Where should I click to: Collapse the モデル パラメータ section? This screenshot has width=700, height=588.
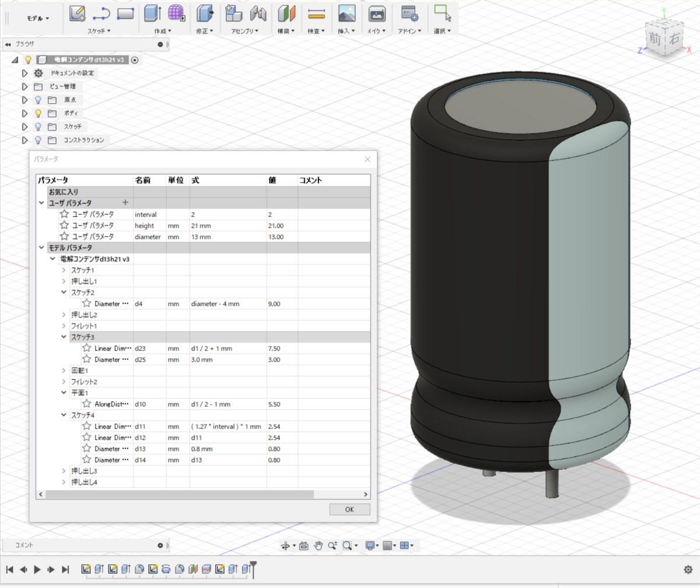(41, 247)
